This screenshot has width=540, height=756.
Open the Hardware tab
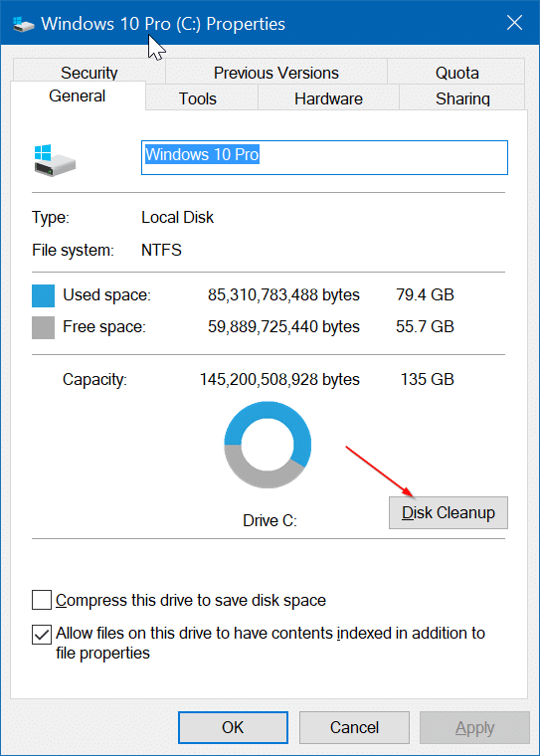[x=328, y=97]
